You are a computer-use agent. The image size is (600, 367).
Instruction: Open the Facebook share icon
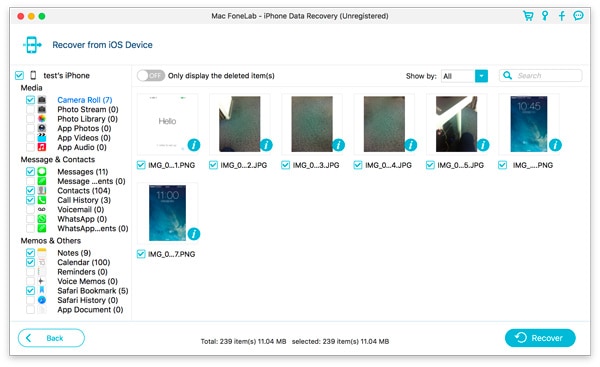pos(562,16)
